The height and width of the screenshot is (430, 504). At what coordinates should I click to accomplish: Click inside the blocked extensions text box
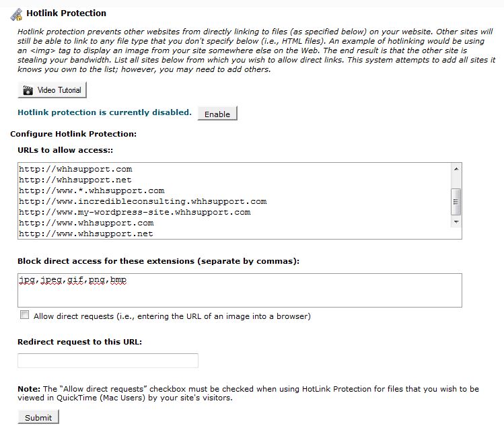240,295
